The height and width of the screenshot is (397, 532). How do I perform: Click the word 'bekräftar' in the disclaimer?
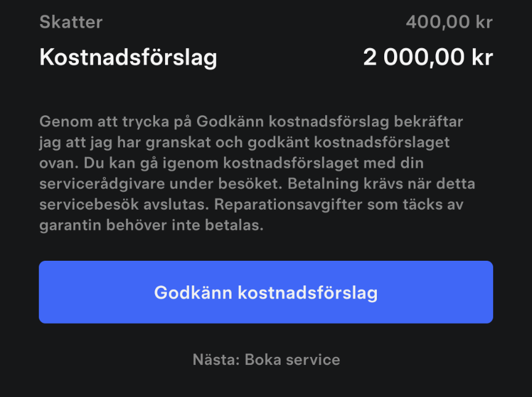click(x=434, y=121)
